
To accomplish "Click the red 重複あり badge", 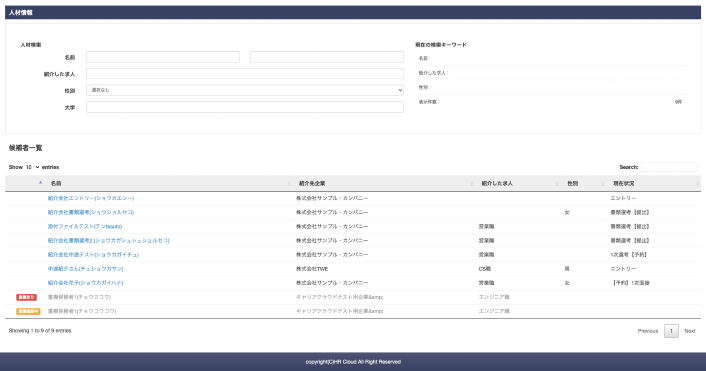I will click(26, 297).
